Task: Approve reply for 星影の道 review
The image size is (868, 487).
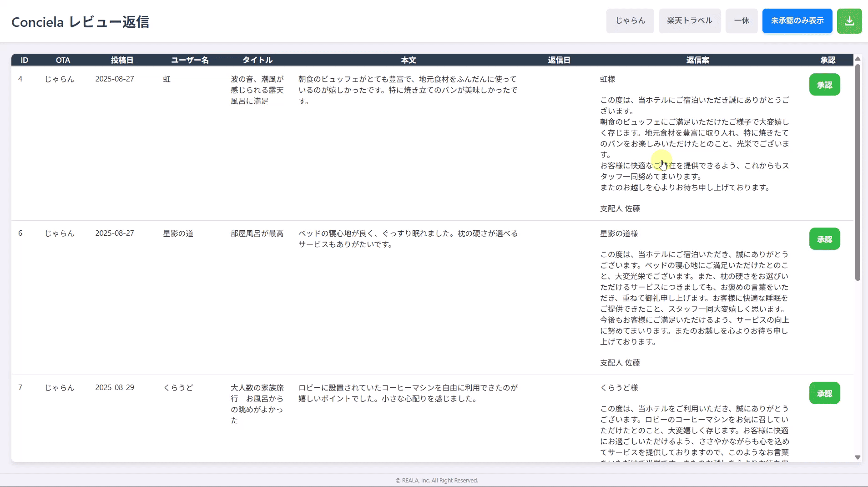Action: [x=824, y=239]
